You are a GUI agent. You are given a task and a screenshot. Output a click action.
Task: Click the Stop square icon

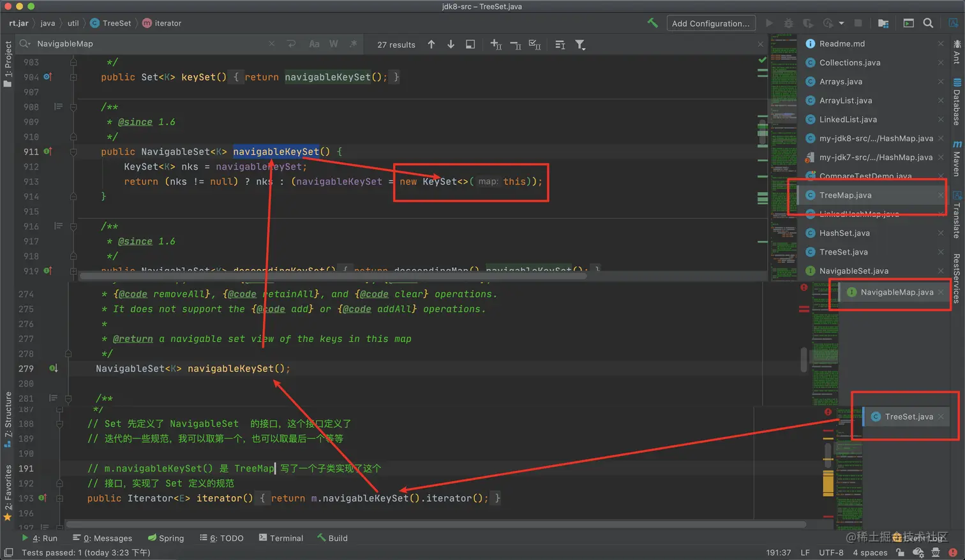tap(858, 23)
